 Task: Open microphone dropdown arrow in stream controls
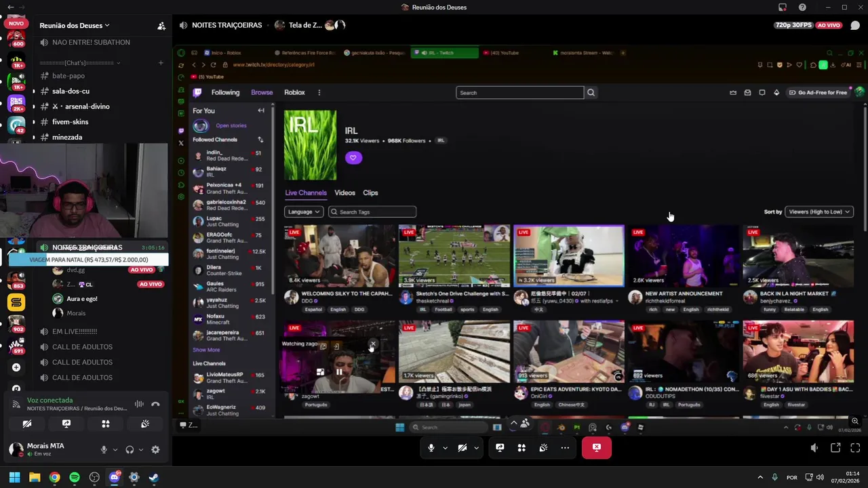point(445,447)
